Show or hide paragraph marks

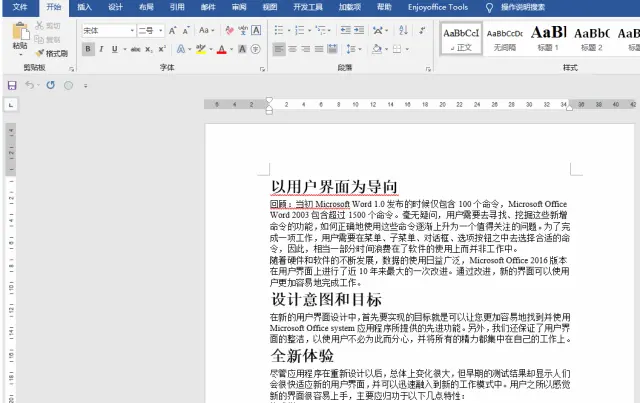422,30
